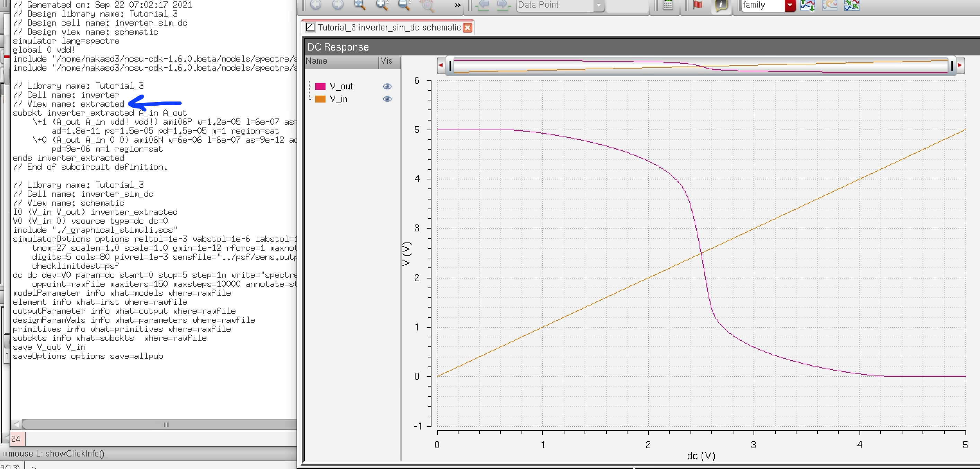Image resolution: width=980 pixels, height=469 pixels.
Task: Click the 'saveOptions options save=allpub' line
Action: pos(88,356)
